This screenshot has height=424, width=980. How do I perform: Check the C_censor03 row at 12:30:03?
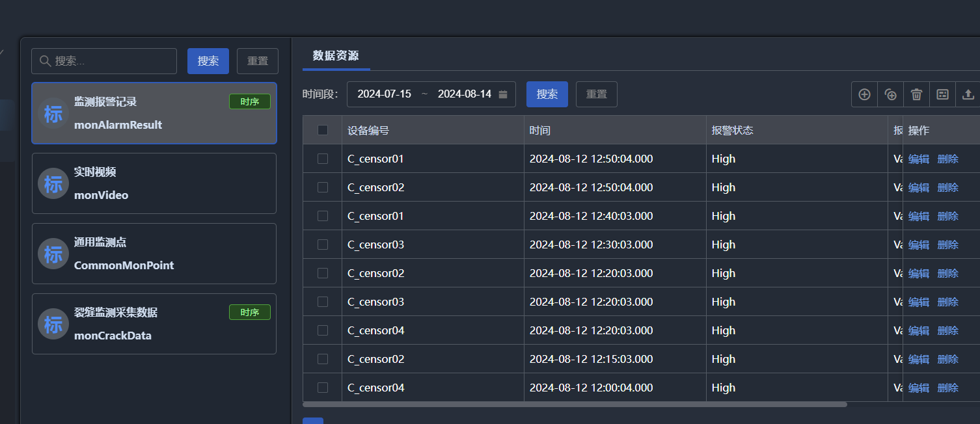pos(323,245)
